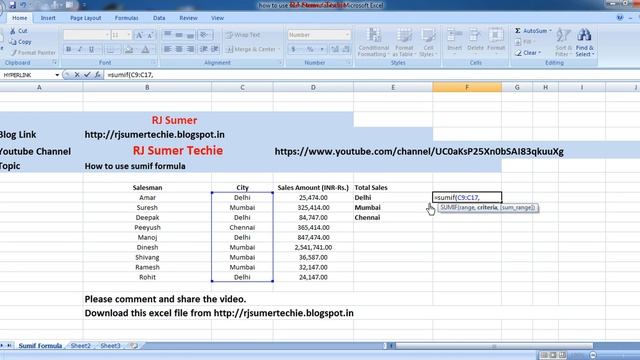The height and width of the screenshot is (360, 640).
Task: Open the blog link rjsumertechie.blogspot.in
Action: [154, 135]
